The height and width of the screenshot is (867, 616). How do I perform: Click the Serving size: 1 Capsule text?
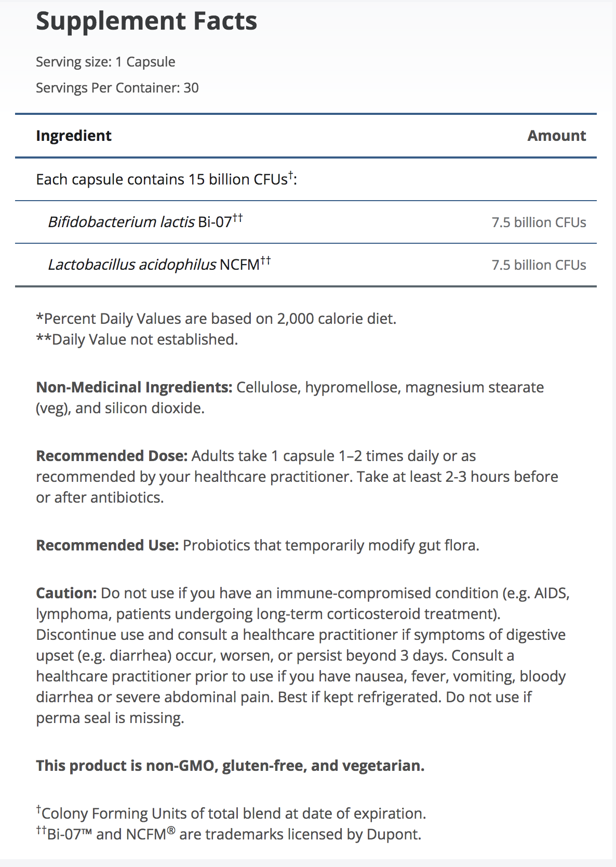click(105, 62)
